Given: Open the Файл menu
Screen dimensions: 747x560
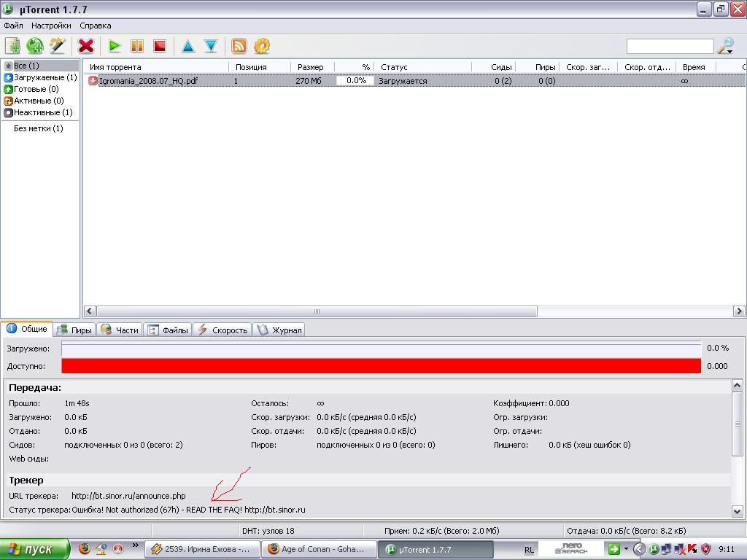Looking at the screenshot, I should (13, 26).
